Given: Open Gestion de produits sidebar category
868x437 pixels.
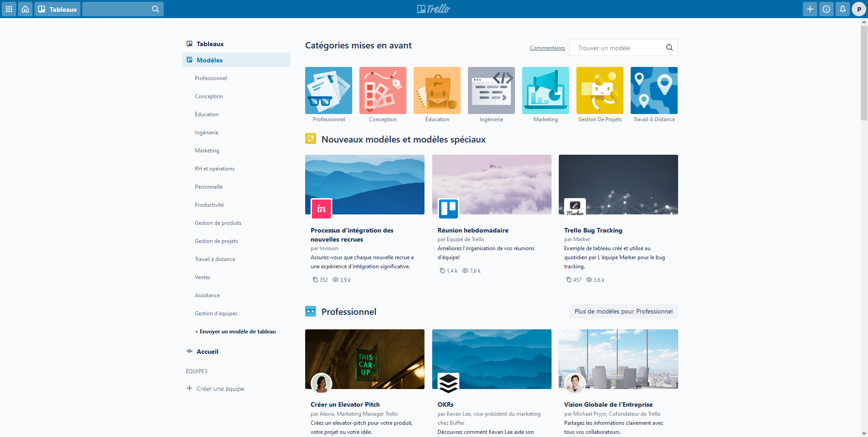Looking at the screenshot, I should click(218, 223).
